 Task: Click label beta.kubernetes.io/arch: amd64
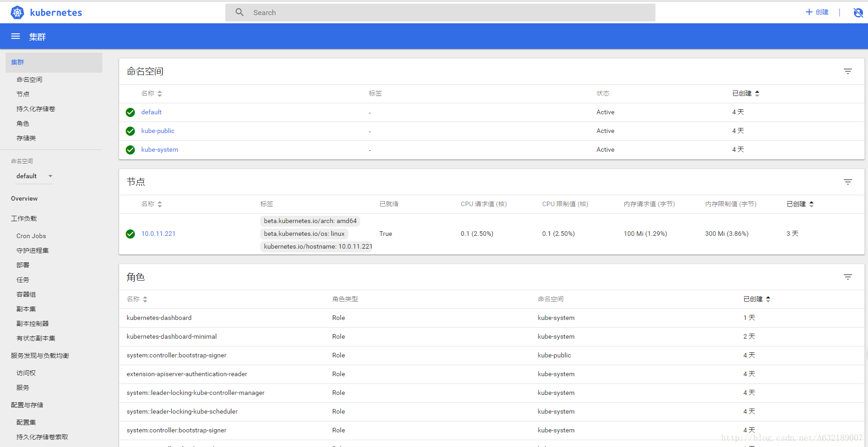pos(310,221)
